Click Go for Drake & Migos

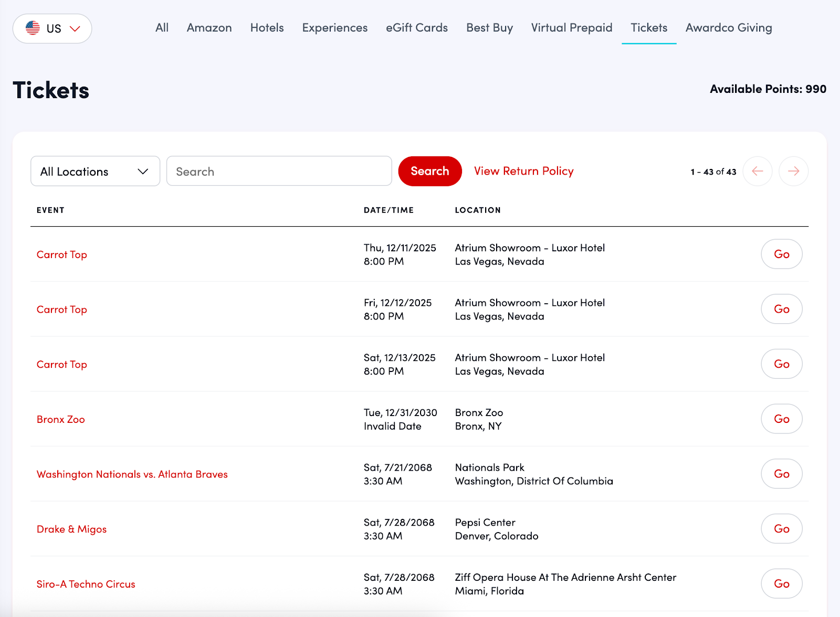(781, 529)
